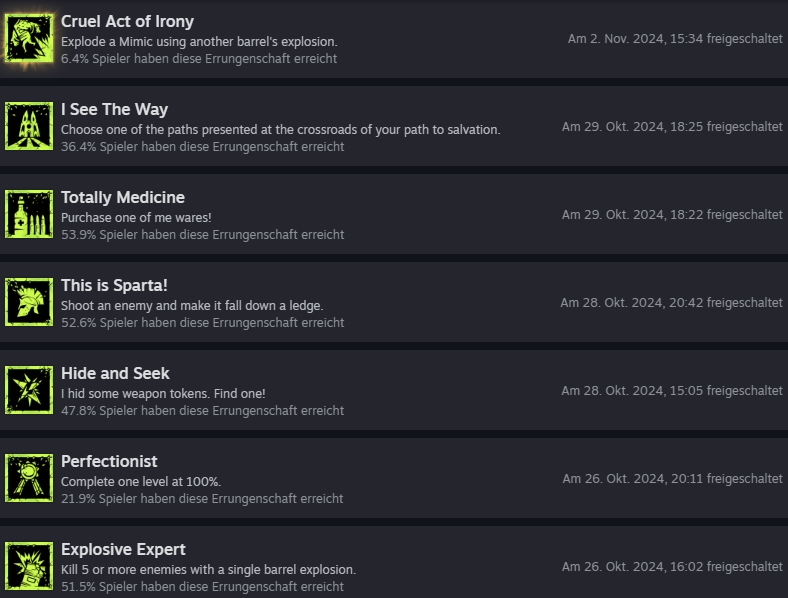Viewport: 788px width, 598px height.
Task: Click the 'Purchase one of me wares!' description
Action: (x=136, y=218)
